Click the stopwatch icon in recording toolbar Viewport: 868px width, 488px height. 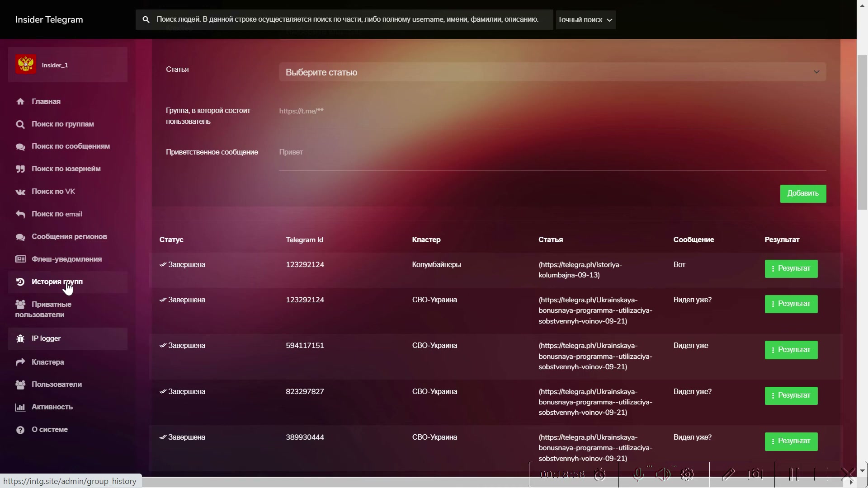point(600,474)
